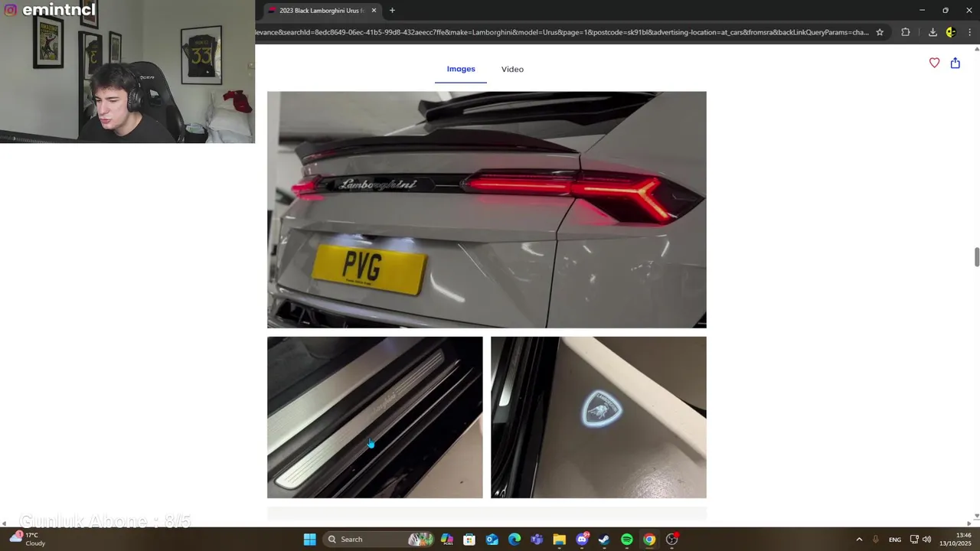Select the 2023 Black Lamborghini Urus tab
Image resolution: width=980 pixels, height=551 pixels.
tap(320, 10)
